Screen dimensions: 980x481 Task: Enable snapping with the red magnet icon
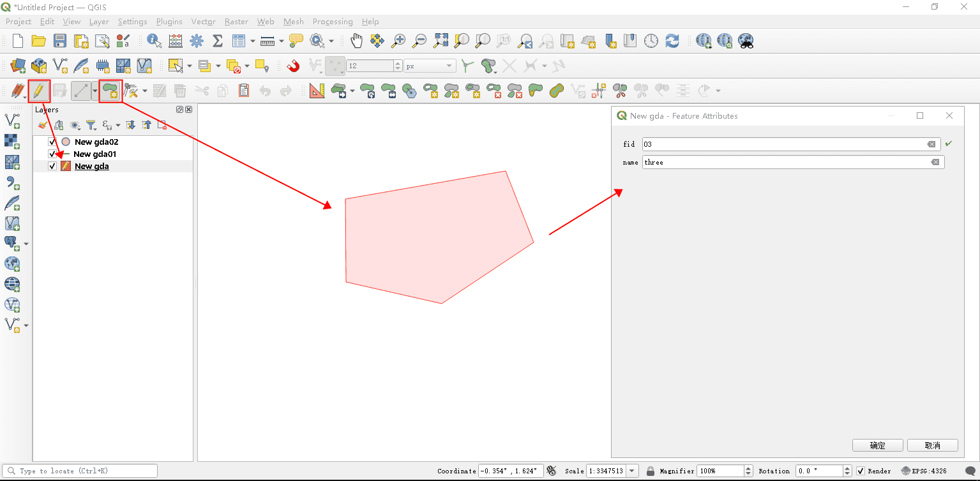pyautogui.click(x=293, y=65)
